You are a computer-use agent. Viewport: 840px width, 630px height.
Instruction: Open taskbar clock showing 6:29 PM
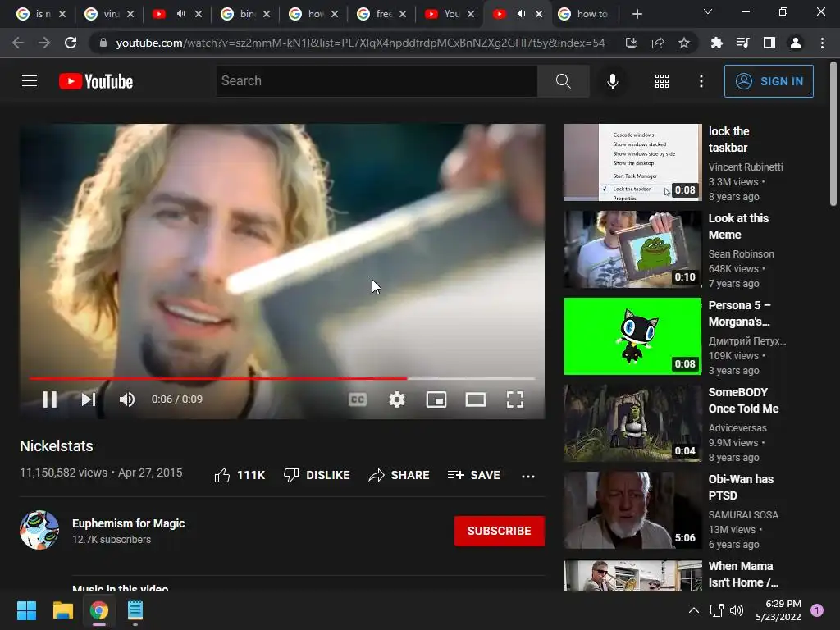click(778, 610)
